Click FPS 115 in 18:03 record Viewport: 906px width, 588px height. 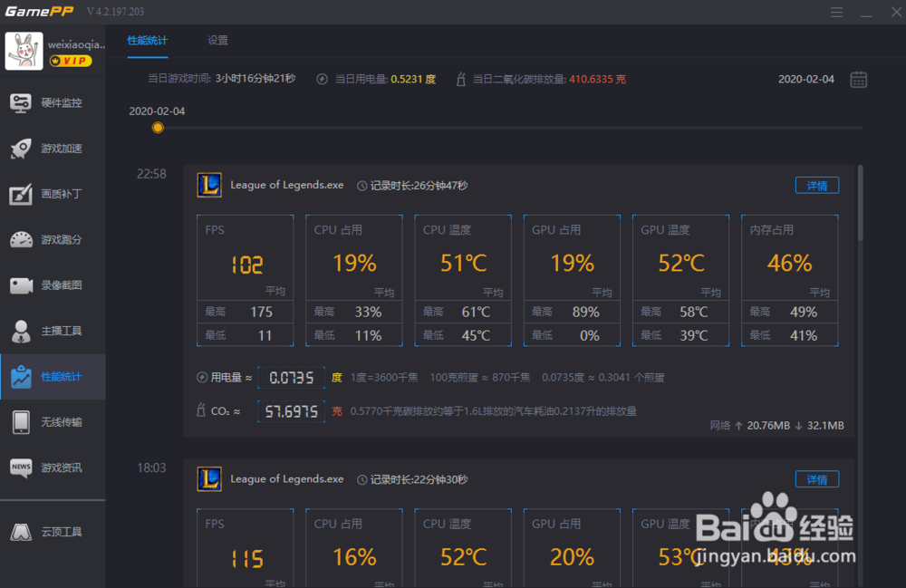(247, 558)
